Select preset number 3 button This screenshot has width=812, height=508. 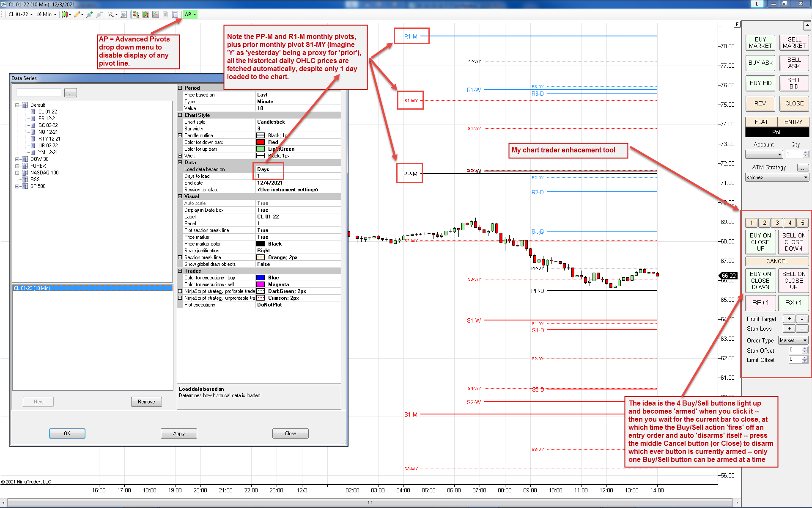[777, 223]
